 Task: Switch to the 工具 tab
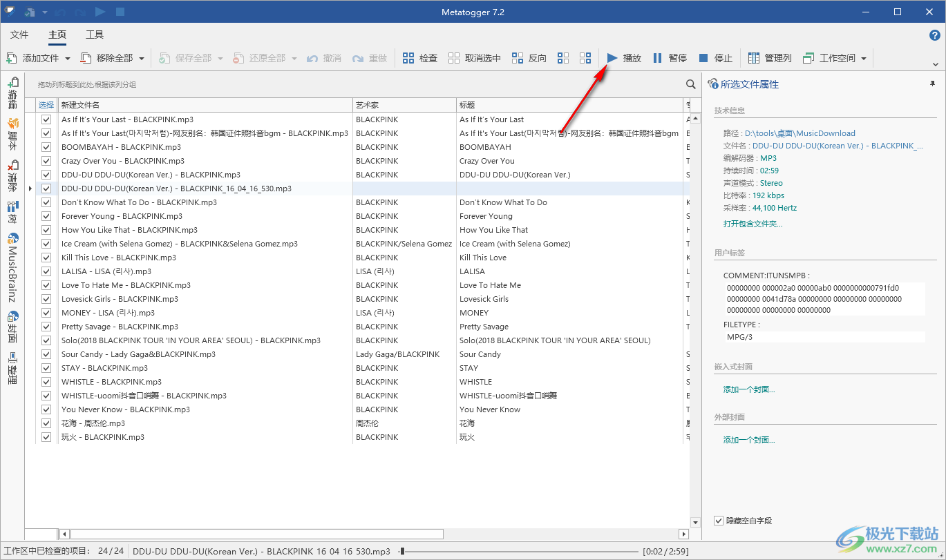(95, 35)
